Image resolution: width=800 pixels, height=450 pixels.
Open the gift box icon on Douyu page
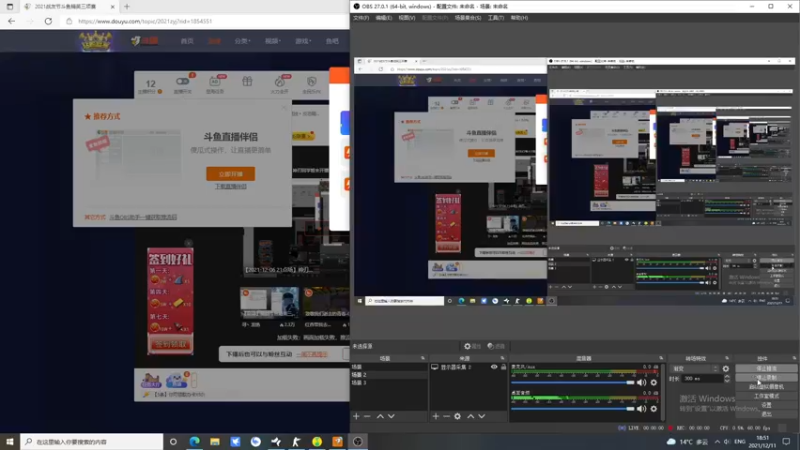click(x=247, y=82)
